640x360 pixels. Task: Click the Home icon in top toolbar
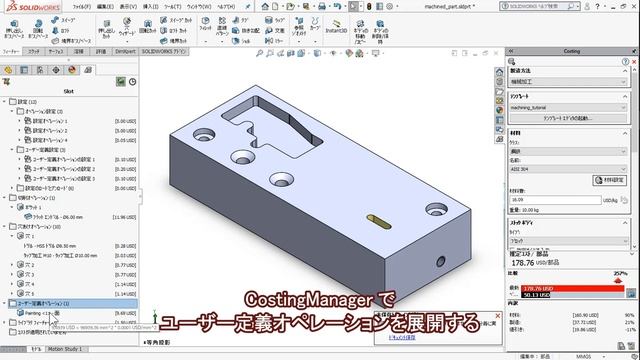[265, 7]
